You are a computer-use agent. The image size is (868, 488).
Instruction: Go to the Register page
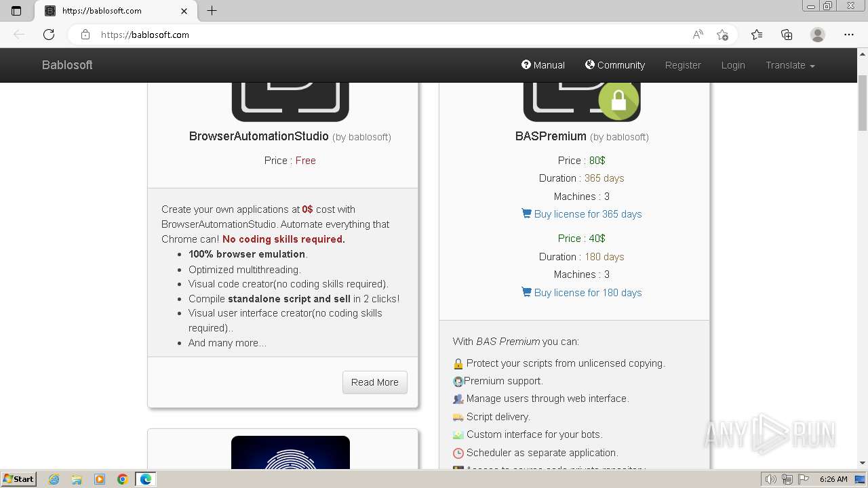[x=683, y=65]
